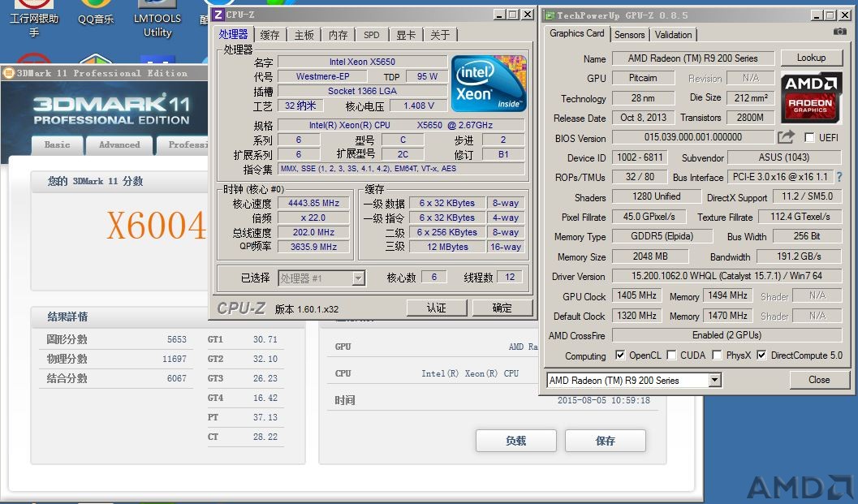Switch to the 主板 tab in CPU-Z

click(304, 35)
